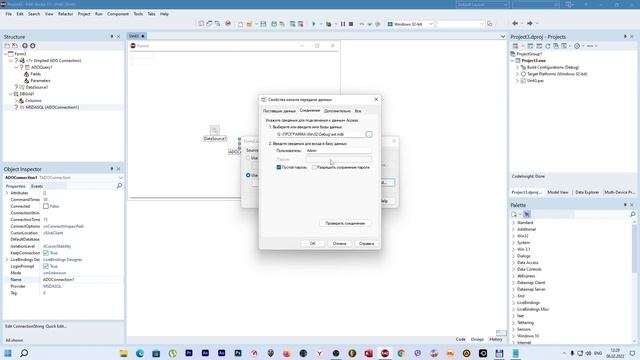Expand Build Configurations node in Projects
The height and width of the screenshot is (360, 640).
(x=517, y=67)
